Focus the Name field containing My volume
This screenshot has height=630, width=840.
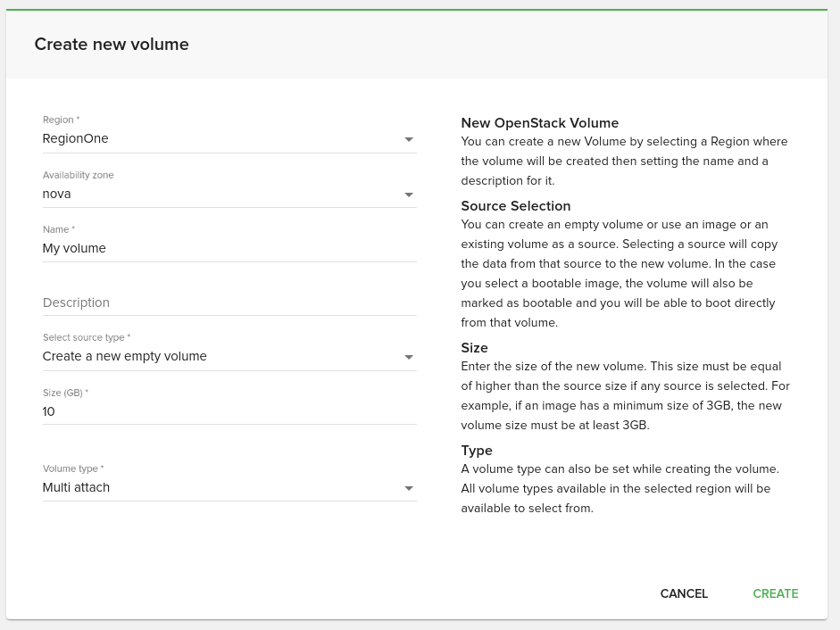(229, 249)
